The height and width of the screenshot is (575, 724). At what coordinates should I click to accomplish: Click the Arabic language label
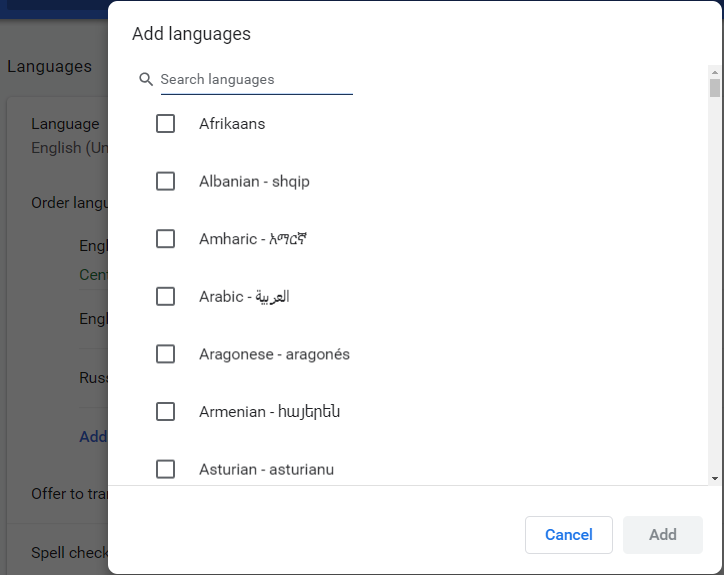(x=244, y=297)
